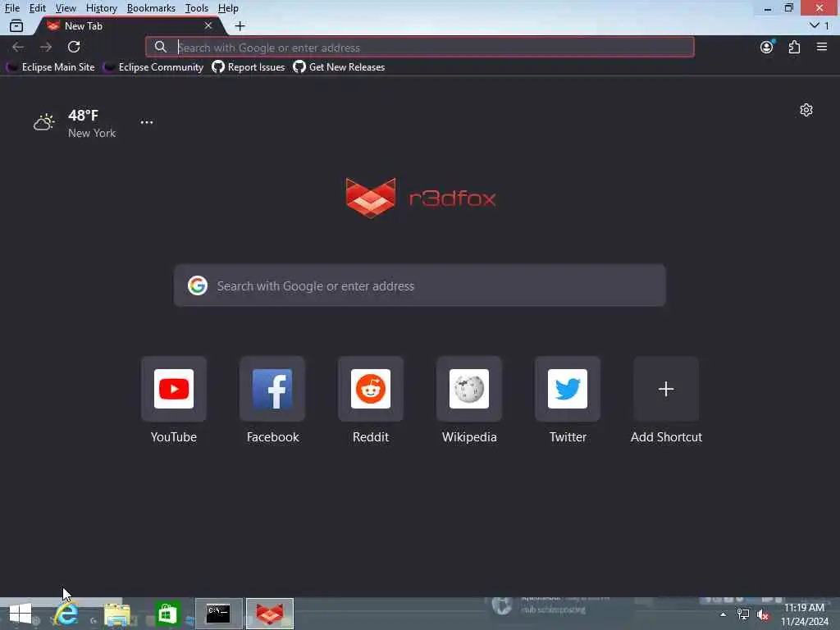Switch to Command Prompt taskbar window

coord(218,614)
